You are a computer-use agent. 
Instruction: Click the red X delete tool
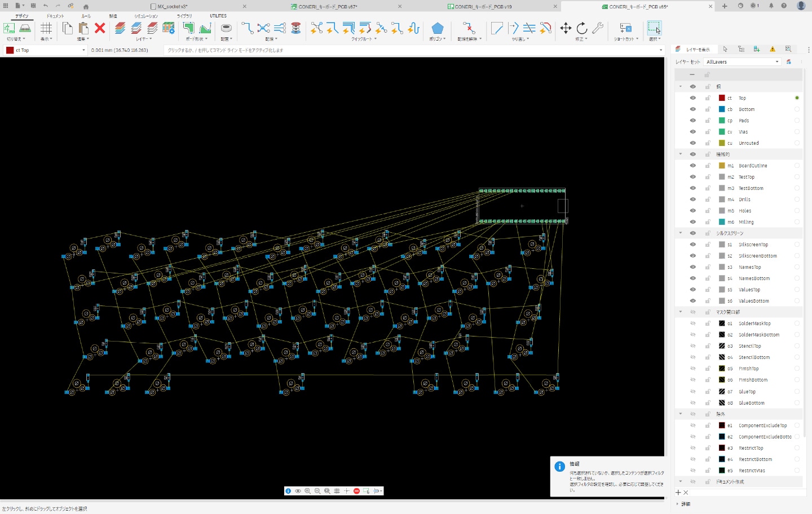tap(100, 28)
